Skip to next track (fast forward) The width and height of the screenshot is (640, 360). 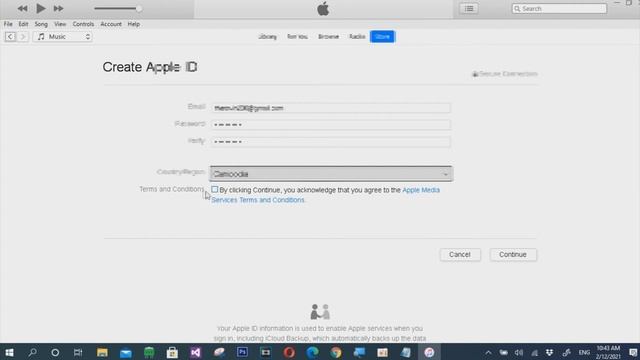[58, 8]
